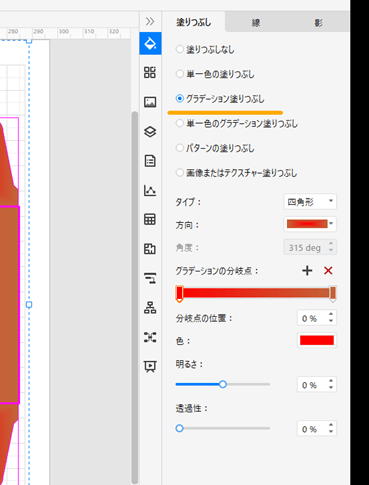Click the selection handle on dashed border
This screenshot has height=485, width=369.
tap(29, 304)
